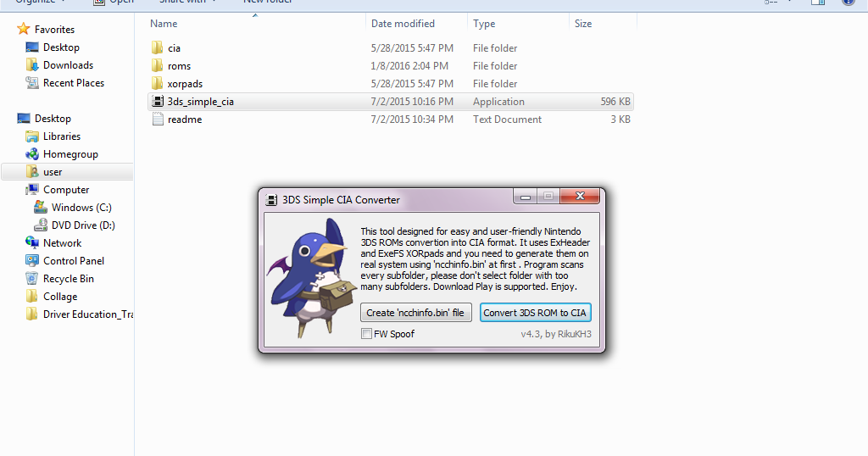Viewport: 868px width, 456px height.
Task: Select the 'roms' folder name
Action: pyautogui.click(x=180, y=66)
